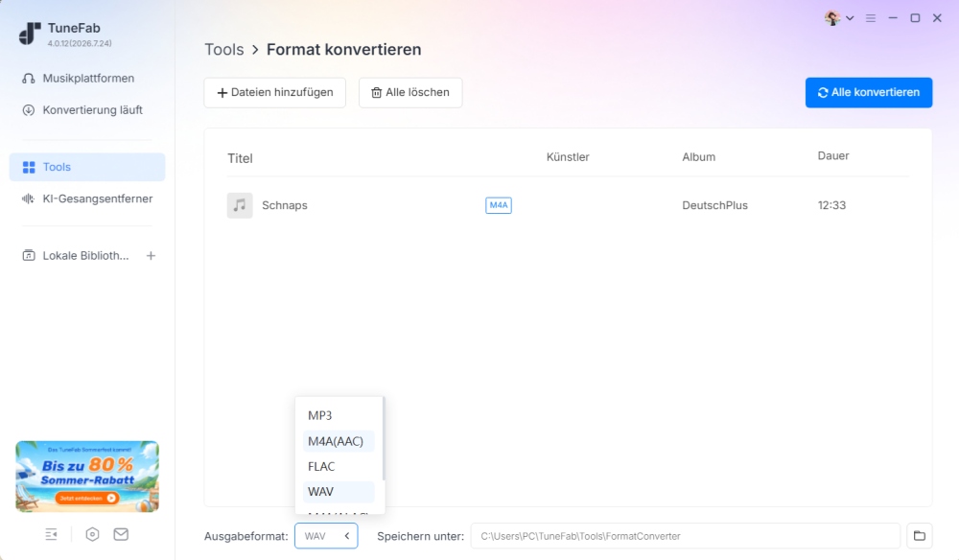Go back to Tools breadcrumb
This screenshot has height=560, width=959.
click(x=223, y=50)
